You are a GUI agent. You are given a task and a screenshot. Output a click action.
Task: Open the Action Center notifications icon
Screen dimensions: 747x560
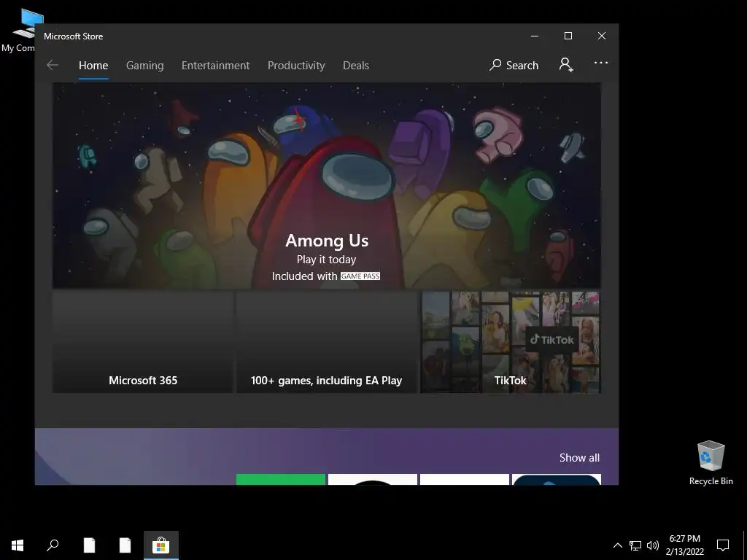click(723, 545)
